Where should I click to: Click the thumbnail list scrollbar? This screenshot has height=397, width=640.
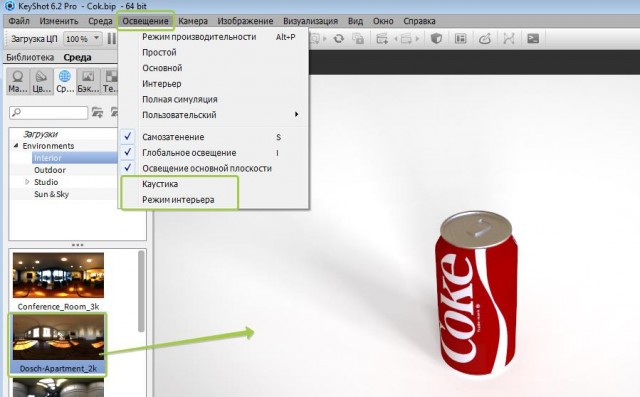point(141,291)
